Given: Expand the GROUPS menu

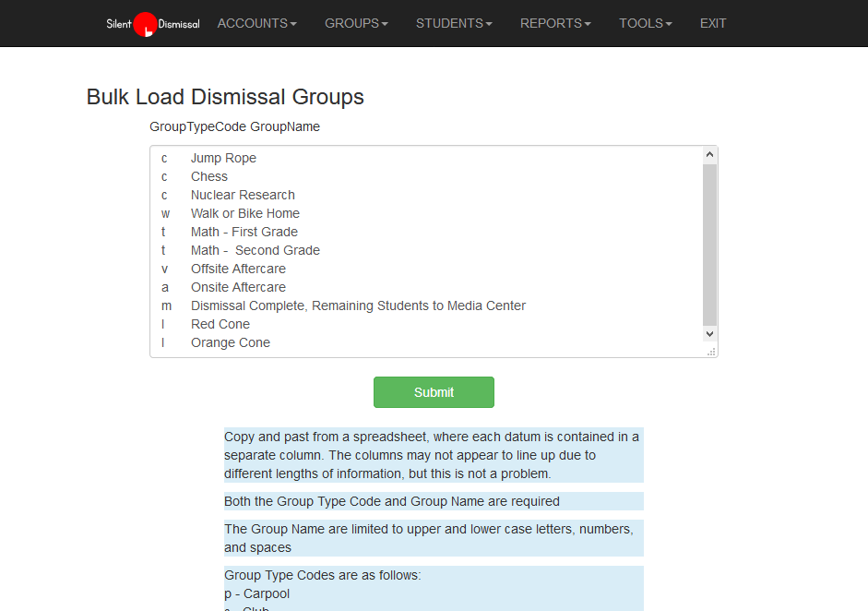Looking at the screenshot, I should 356,23.
